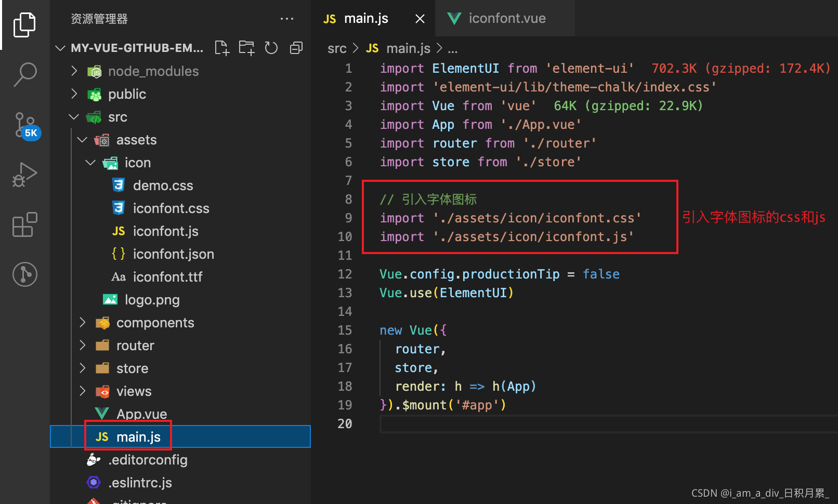Click the 资源管理器 panel title
This screenshot has height=504, width=838.
[x=99, y=19]
